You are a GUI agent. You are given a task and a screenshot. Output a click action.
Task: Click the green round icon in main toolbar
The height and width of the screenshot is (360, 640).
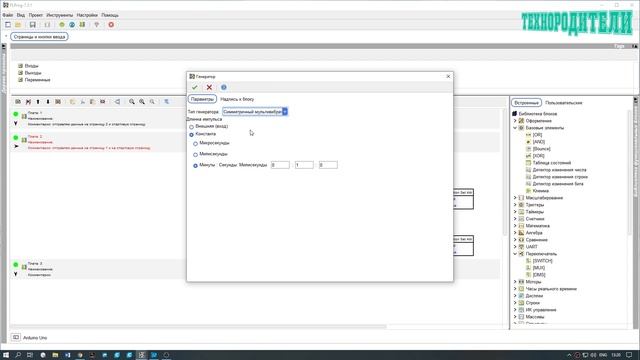click(62, 24)
